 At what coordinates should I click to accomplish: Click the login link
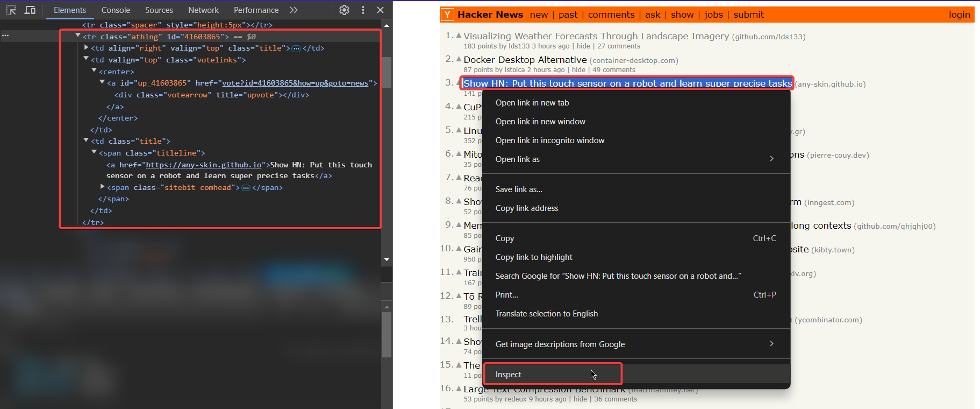coord(959,15)
